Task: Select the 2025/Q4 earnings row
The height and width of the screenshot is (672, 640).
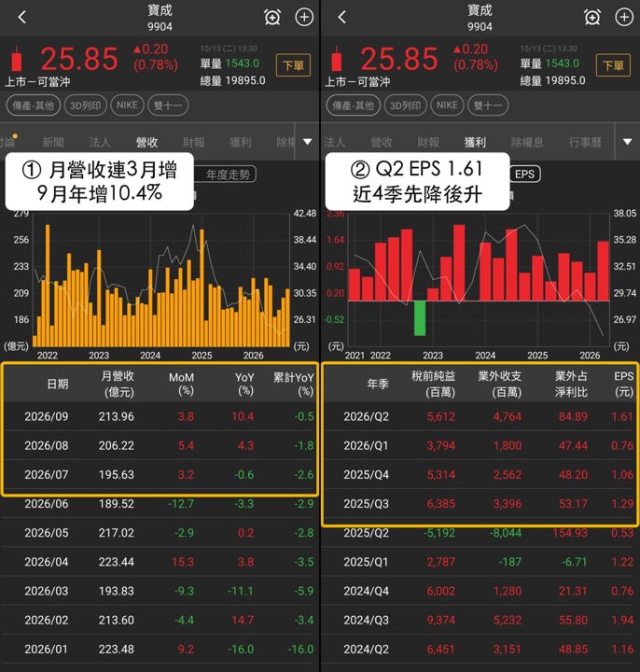Action: pos(480,474)
